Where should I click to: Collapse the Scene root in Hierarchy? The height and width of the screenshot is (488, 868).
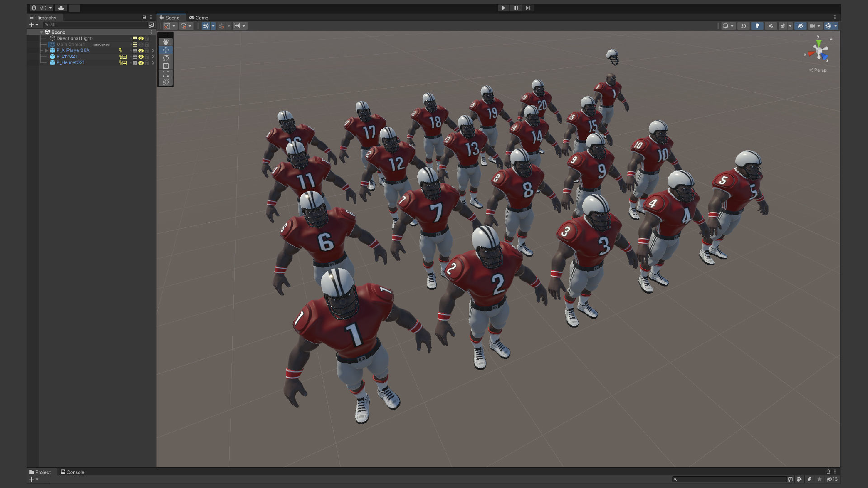41,32
